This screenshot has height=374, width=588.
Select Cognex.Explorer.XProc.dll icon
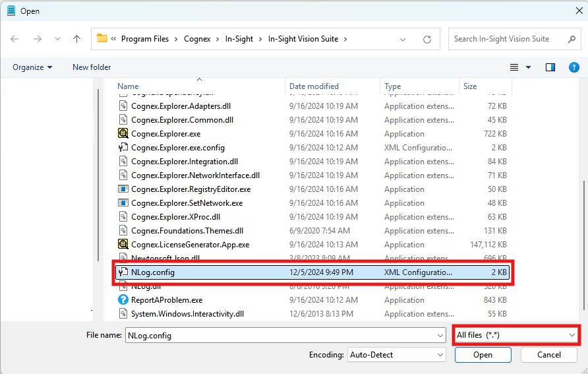coord(123,217)
